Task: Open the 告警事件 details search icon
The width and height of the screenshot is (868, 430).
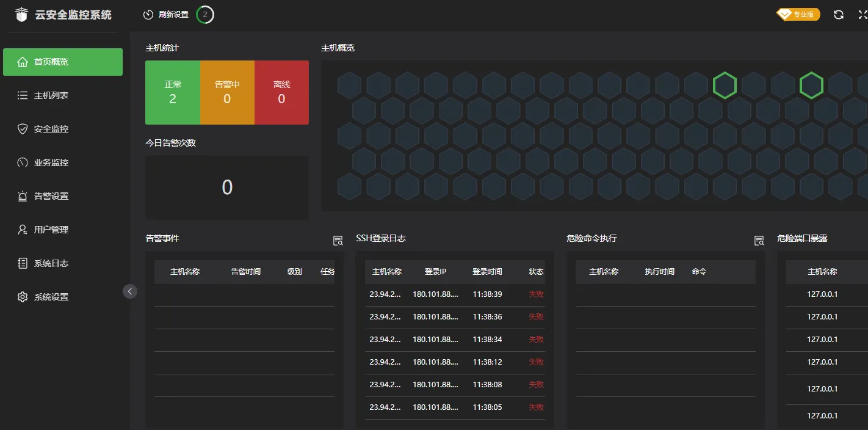Action: click(x=338, y=241)
